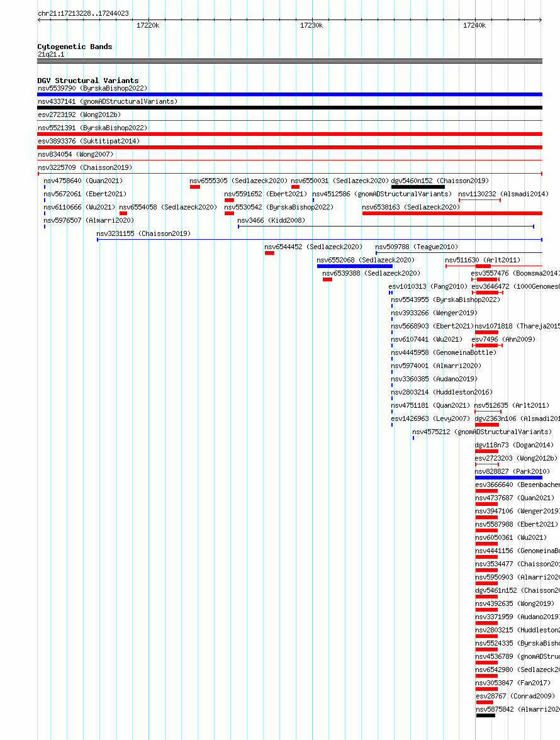Select the dgv118n73 (Dogan2014) label

(x=514, y=445)
